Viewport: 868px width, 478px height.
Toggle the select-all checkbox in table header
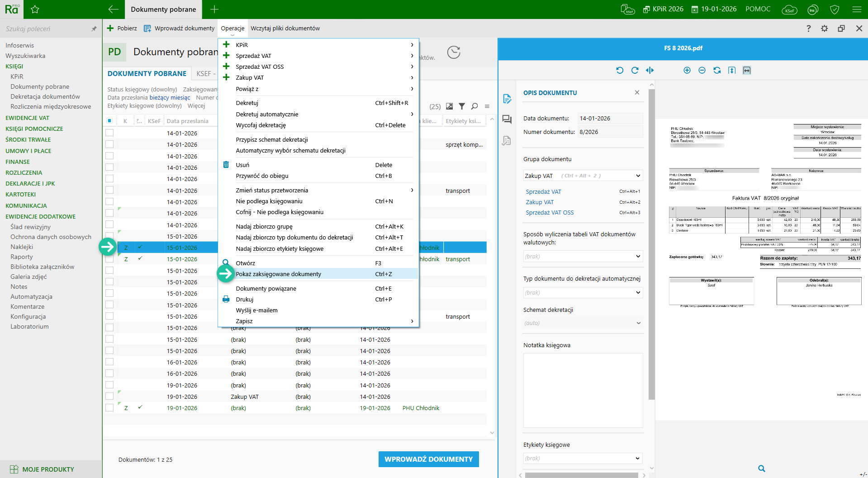109,121
